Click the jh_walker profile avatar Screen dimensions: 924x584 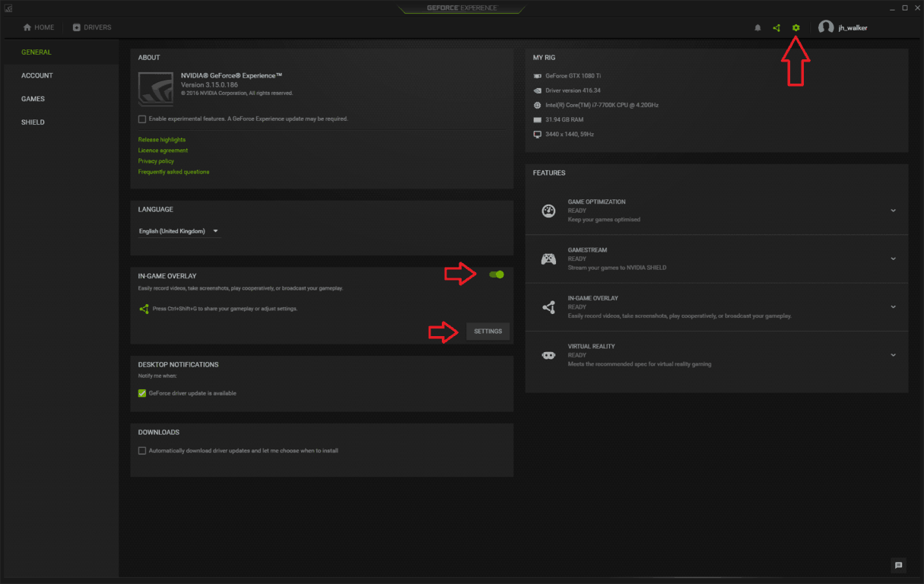826,27
